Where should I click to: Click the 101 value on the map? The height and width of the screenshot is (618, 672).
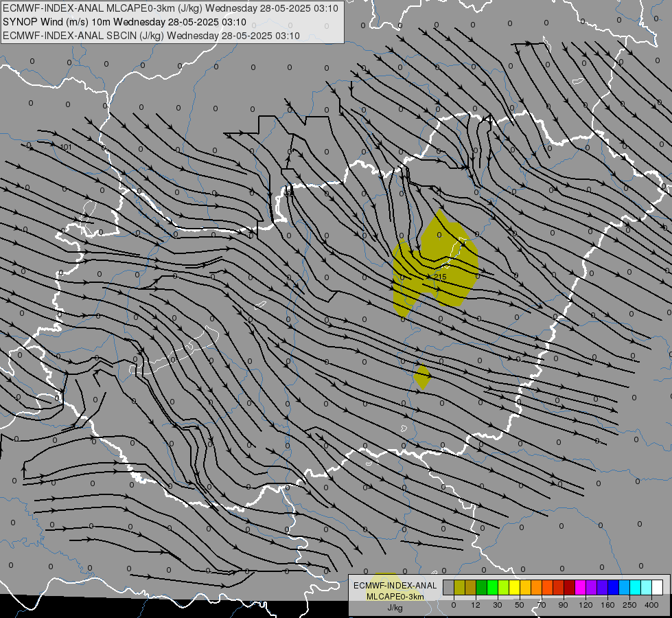click(x=66, y=147)
